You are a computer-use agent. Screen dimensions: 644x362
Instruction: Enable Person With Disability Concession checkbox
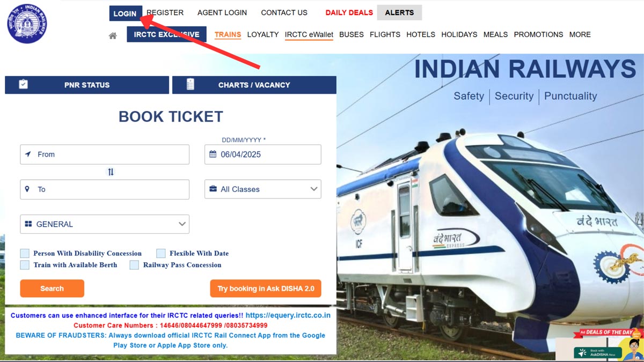(25, 253)
